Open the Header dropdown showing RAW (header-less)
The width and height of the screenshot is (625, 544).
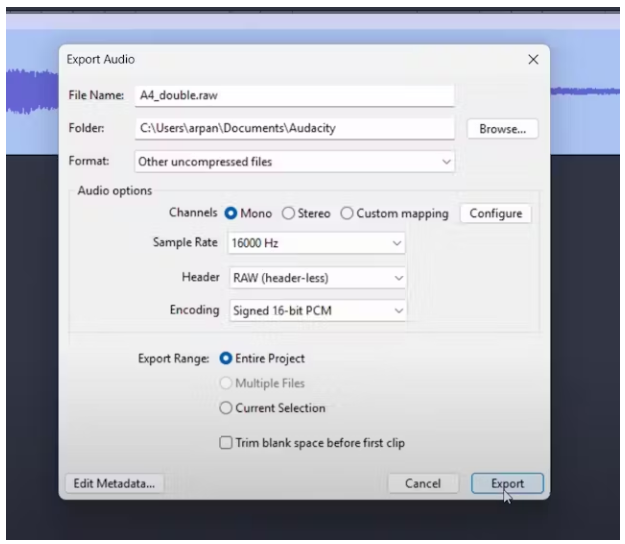[316, 277]
